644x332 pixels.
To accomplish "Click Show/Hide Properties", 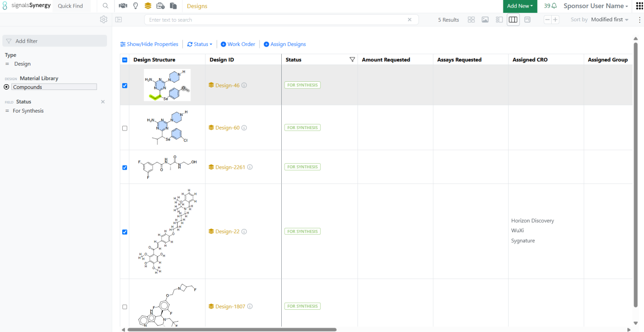I will click(x=149, y=44).
